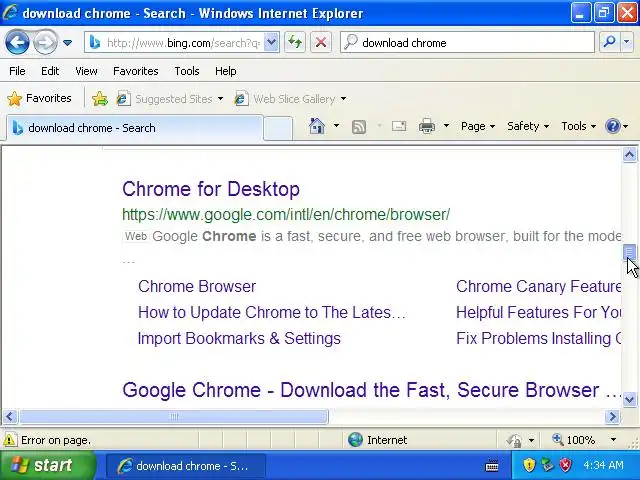Expand the Print options dropdown arrow
This screenshot has width=640, height=480.
pos(446,126)
